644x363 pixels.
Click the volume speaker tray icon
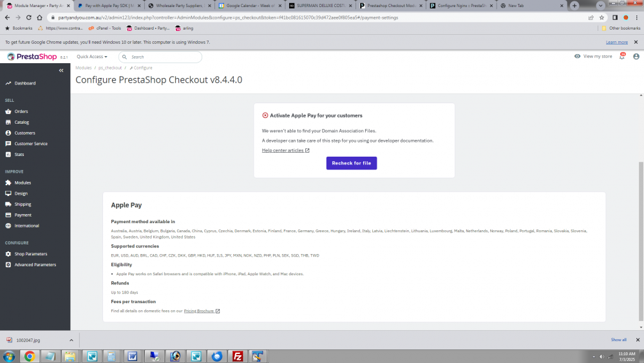(x=601, y=357)
